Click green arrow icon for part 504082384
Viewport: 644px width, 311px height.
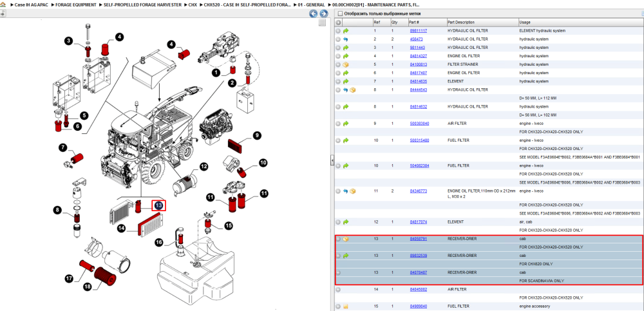pos(346,165)
